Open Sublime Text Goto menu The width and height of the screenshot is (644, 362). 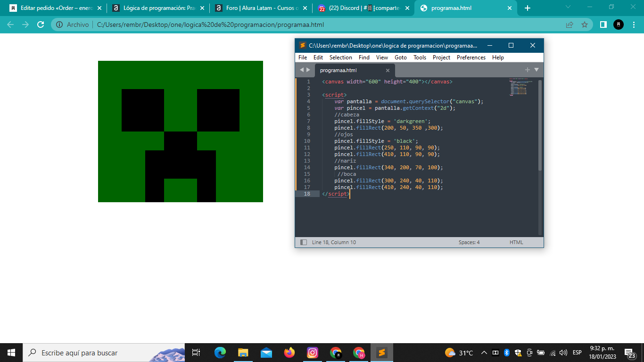pos(401,58)
